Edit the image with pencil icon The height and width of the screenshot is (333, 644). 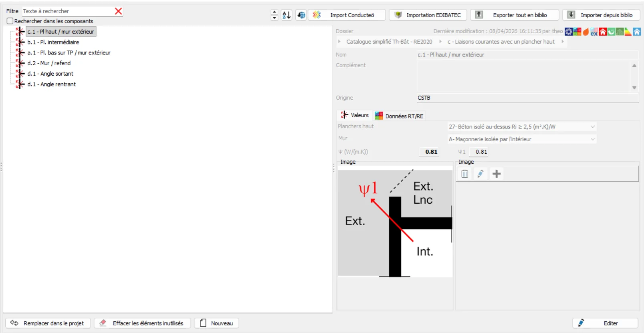[480, 174]
